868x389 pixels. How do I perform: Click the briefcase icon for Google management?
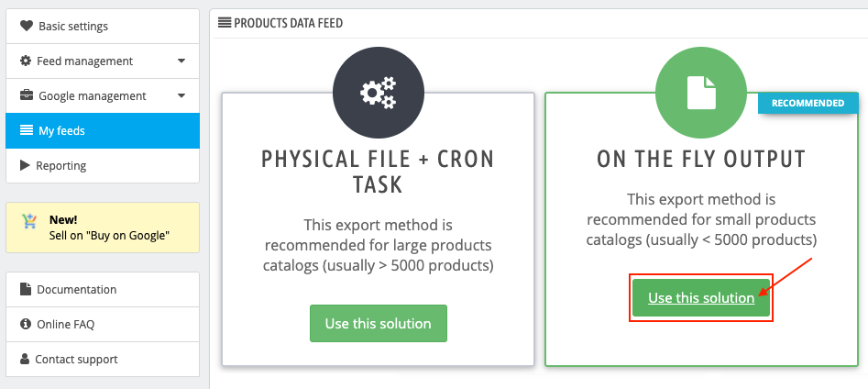(x=26, y=95)
